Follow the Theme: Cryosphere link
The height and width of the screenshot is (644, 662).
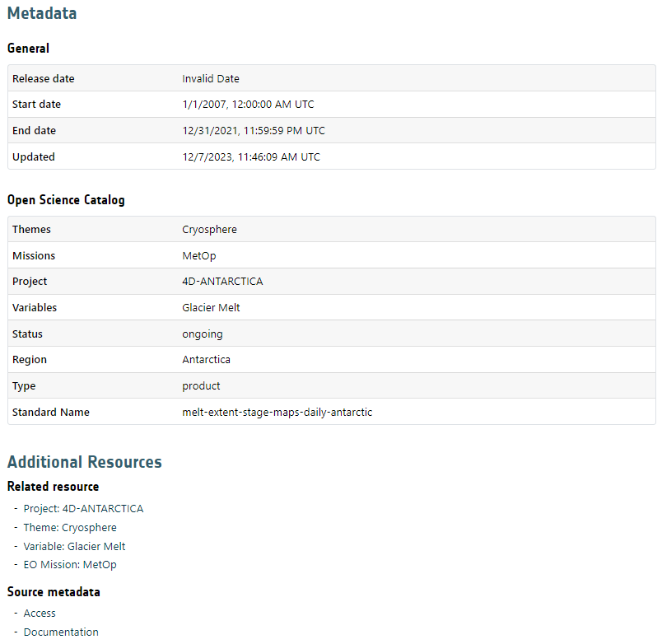[x=70, y=528]
